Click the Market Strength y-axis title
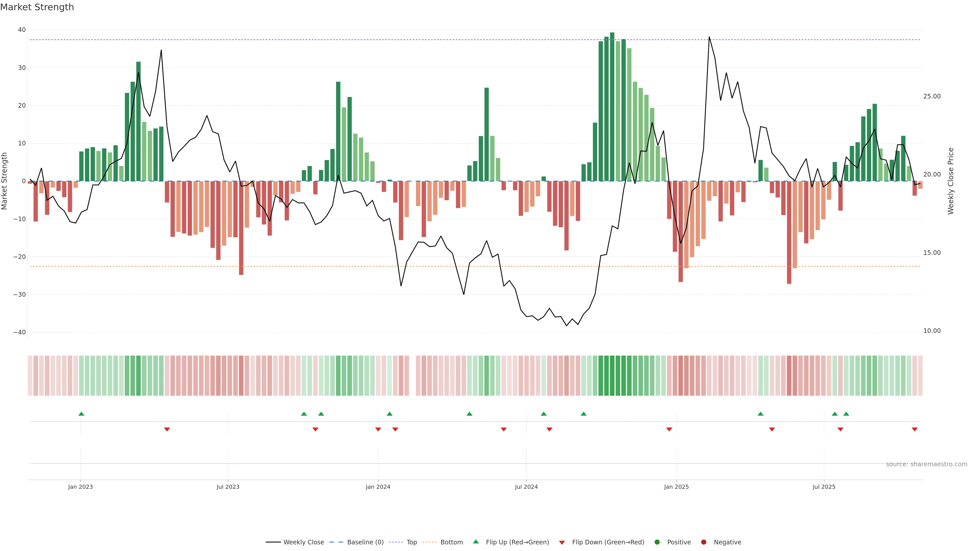Image resolution: width=980 pixels, height=551 pixels. (x=5, y=181)
